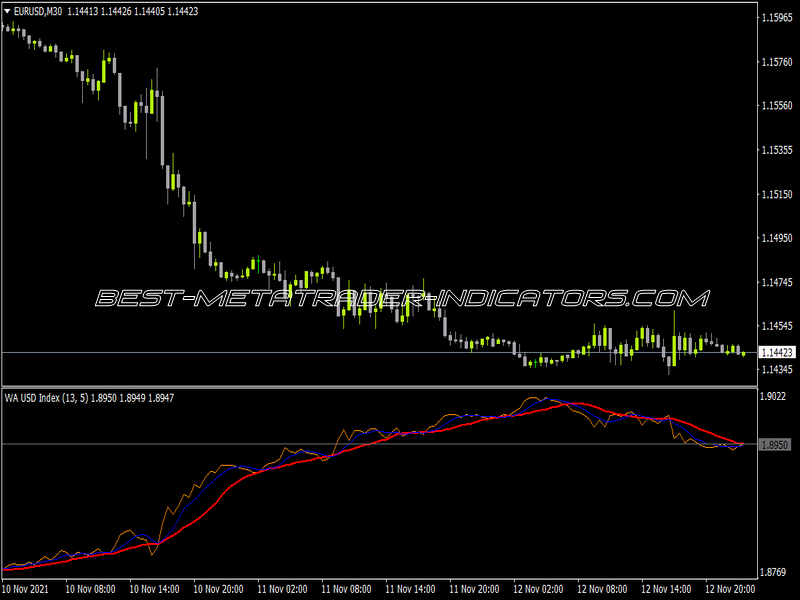Image resolution: width=800 pixels, height=600 pixels.
Task: Open the chart dropdown triangle beside EURUSD,M30
Action: point(7,11)
